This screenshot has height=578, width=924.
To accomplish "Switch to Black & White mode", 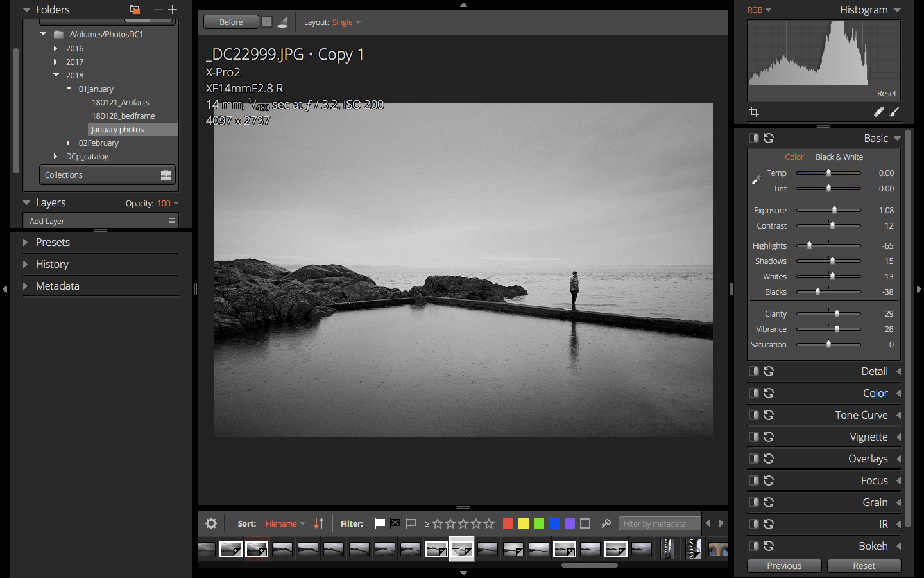I will point(839,157).
